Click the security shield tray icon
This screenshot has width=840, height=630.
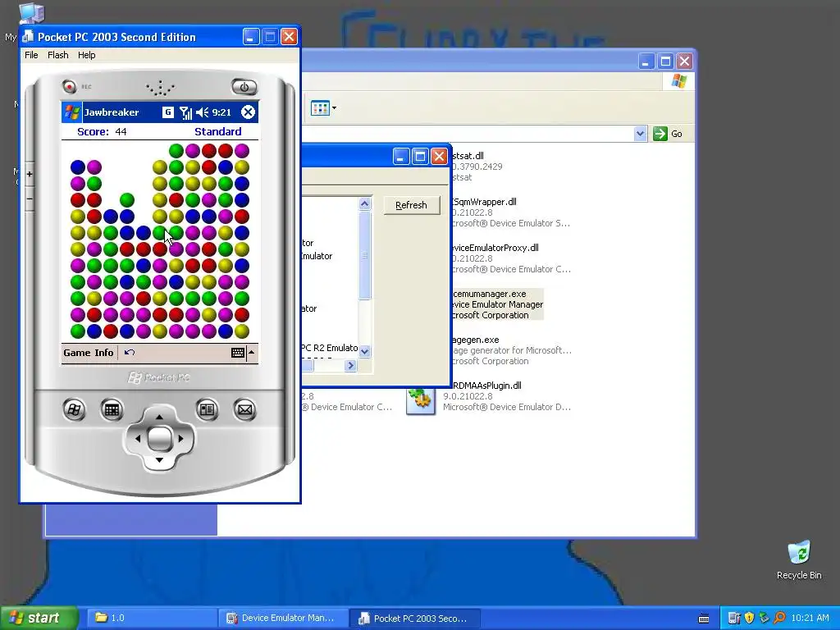749,619
